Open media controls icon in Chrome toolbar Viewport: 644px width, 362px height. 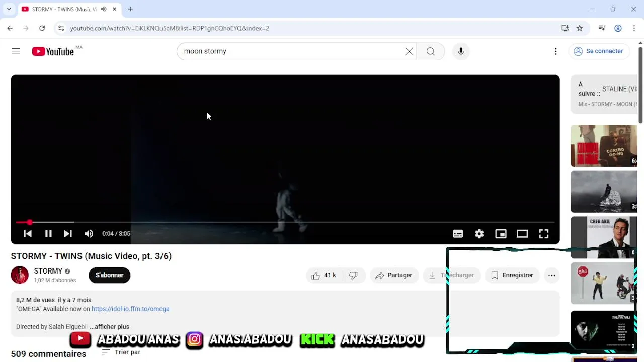602,28
